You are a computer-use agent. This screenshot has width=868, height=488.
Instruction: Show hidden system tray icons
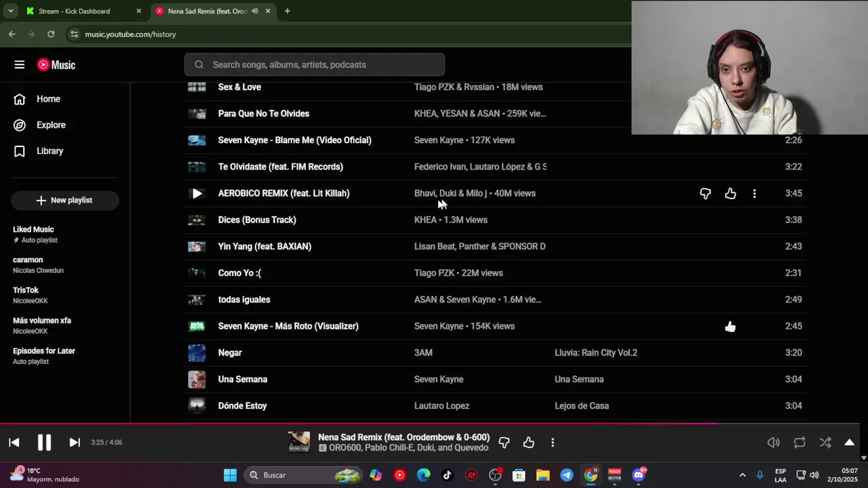click(x=742, y=475)
